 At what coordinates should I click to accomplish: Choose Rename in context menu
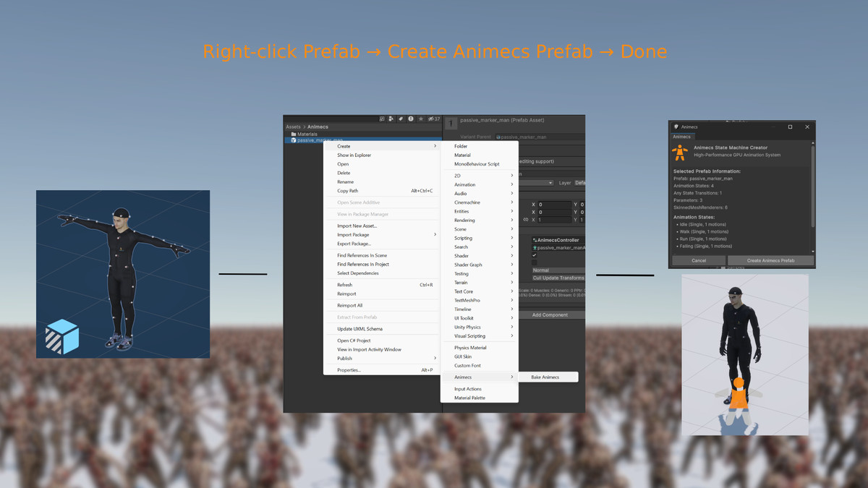[383, 181]
